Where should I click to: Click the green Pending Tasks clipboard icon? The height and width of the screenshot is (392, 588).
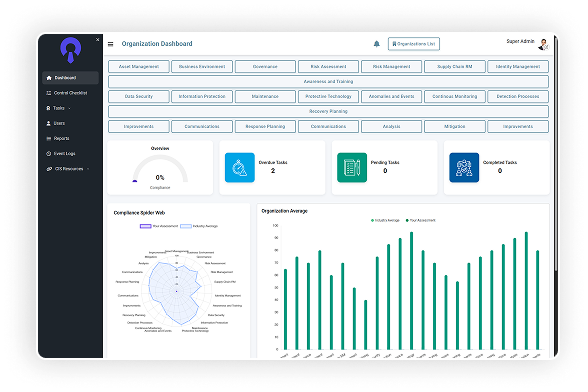pyautogui.click(x=352, y=168)
